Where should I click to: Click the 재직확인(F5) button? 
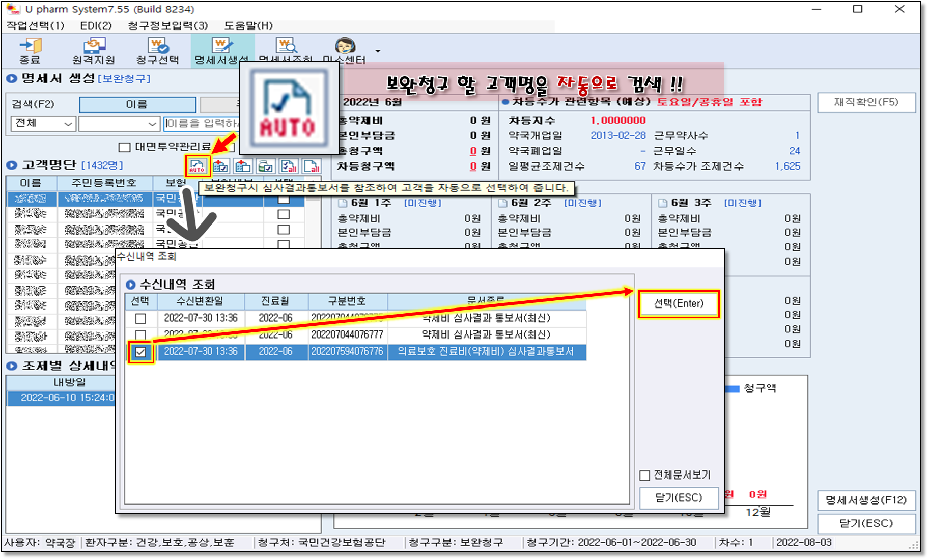tap(866, 102)
